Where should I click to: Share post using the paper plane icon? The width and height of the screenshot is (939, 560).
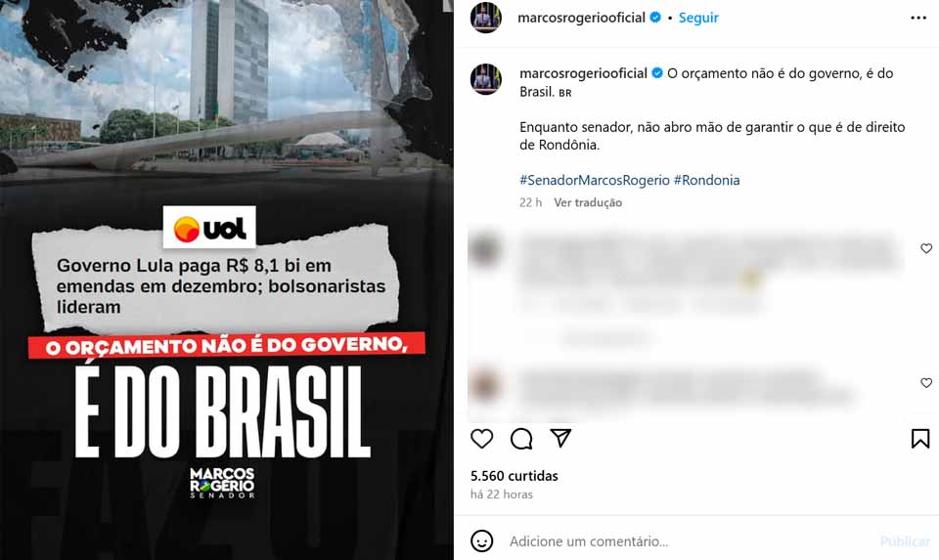point(560,438)
